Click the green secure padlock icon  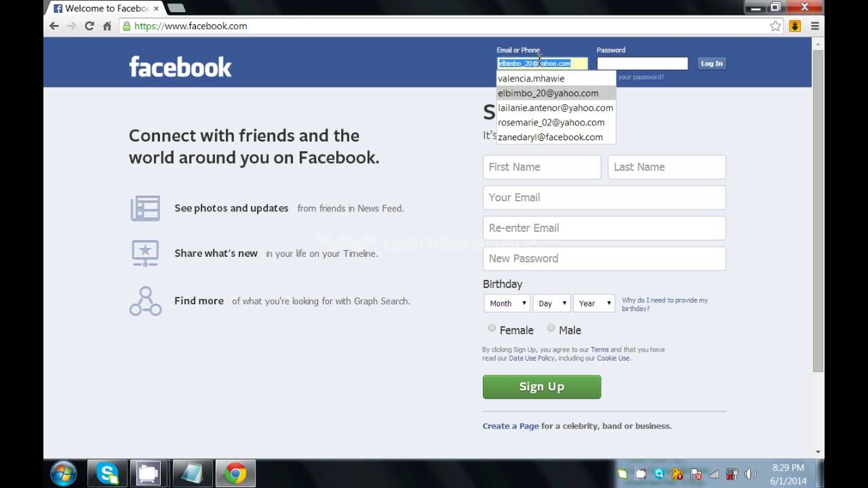[x=126, y=26]
